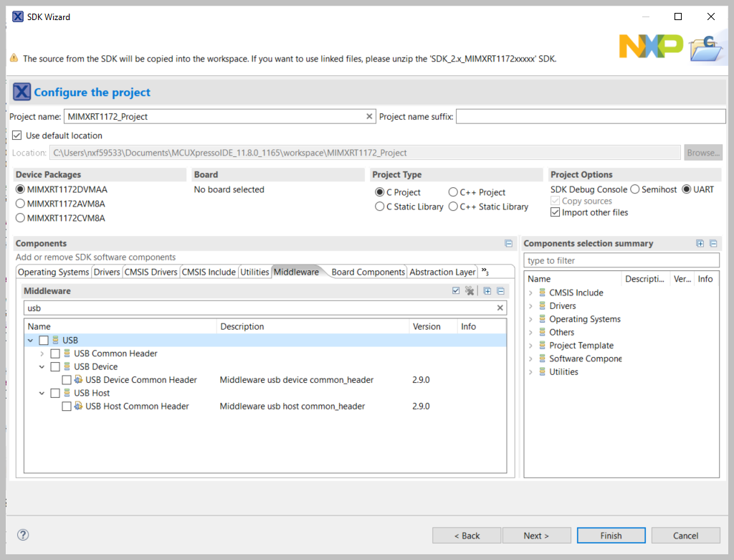Click the Browse button next to Location
Screen dimensions: 734x560
703,152
